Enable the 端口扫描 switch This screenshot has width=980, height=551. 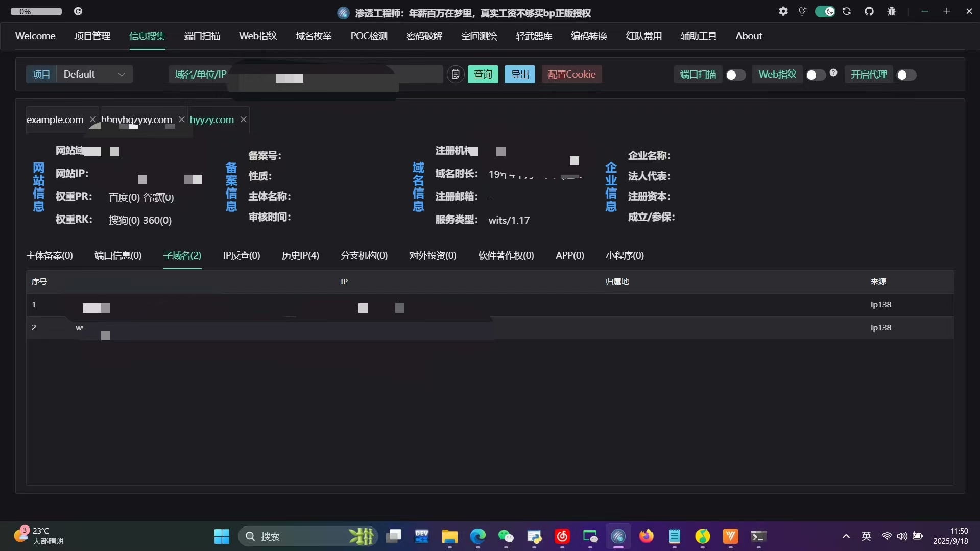click(x=735, y=75)
